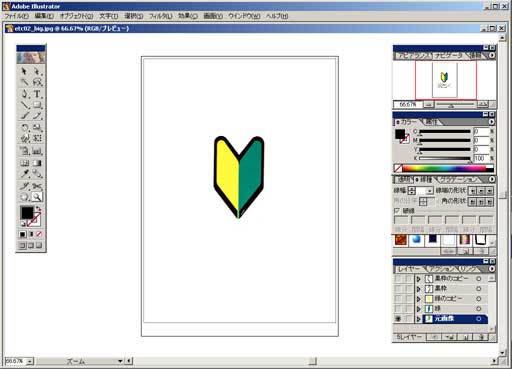
Task: Show the hidden 黒枠のコピー layer
Action: click(397, 279)
